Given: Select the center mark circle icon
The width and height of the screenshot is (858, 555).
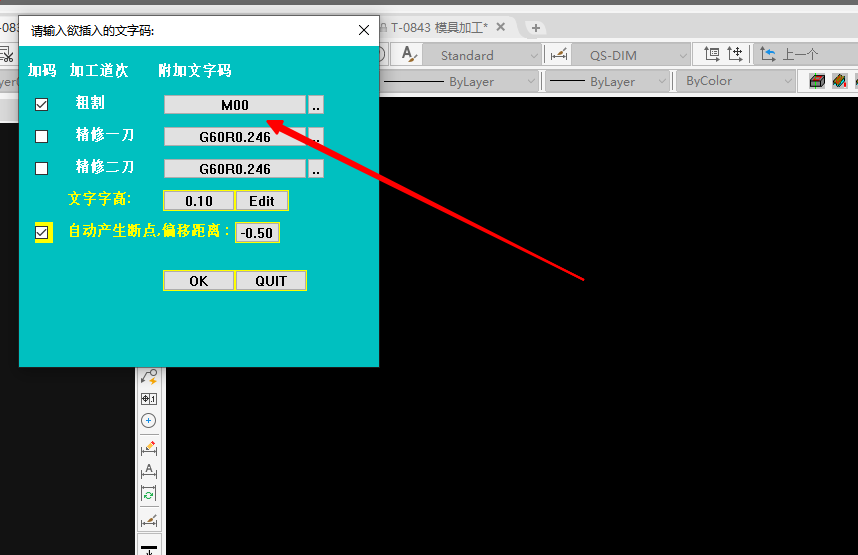Looking at the screenshot, I should pyautogui.click(x=148, y=420).
